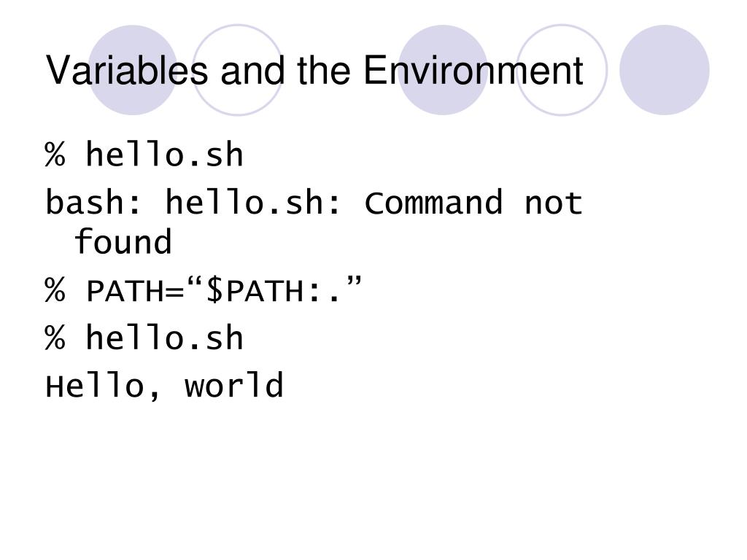This screenshot has height=560, width=747.
Task: Click the word 'found' on the wrapped line
Action: (123, 241)
